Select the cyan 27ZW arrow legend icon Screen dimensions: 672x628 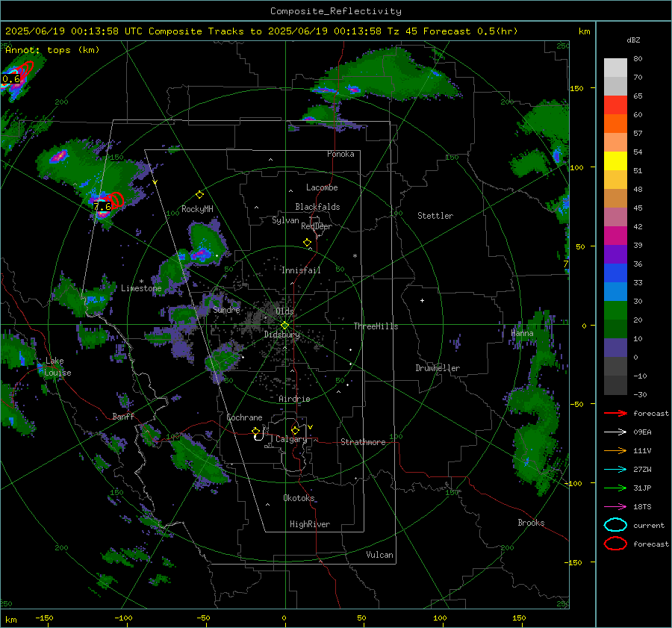(615, 470)
